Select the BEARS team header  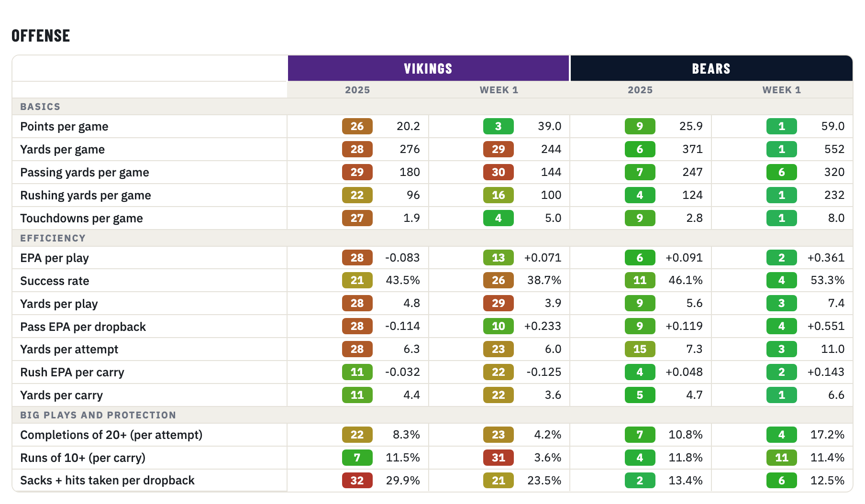(711, 68)
